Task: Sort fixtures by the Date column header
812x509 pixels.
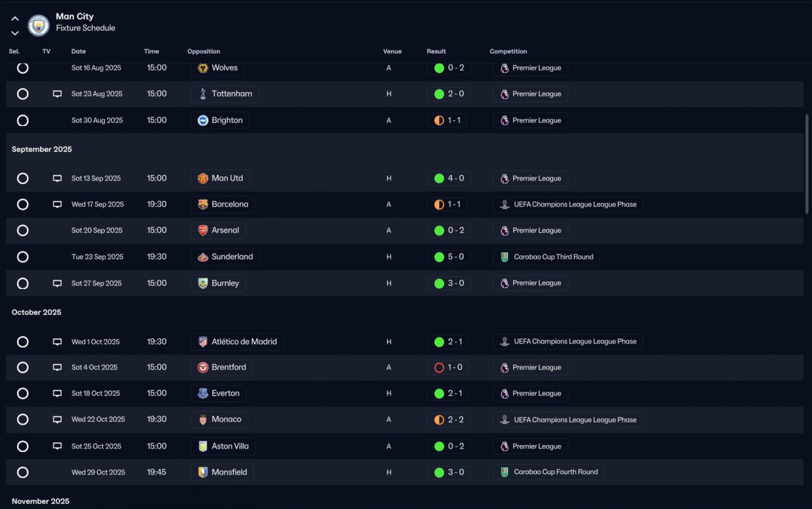Action: point(79,51)
